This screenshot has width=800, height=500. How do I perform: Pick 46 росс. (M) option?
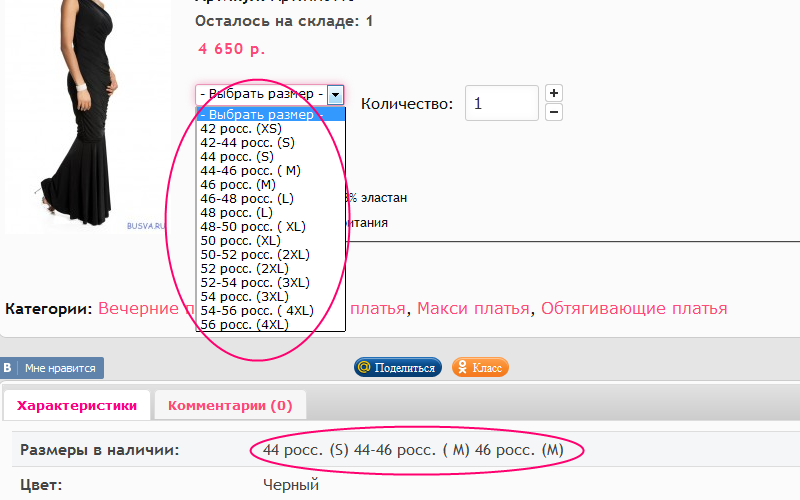[x=238, y=185]
